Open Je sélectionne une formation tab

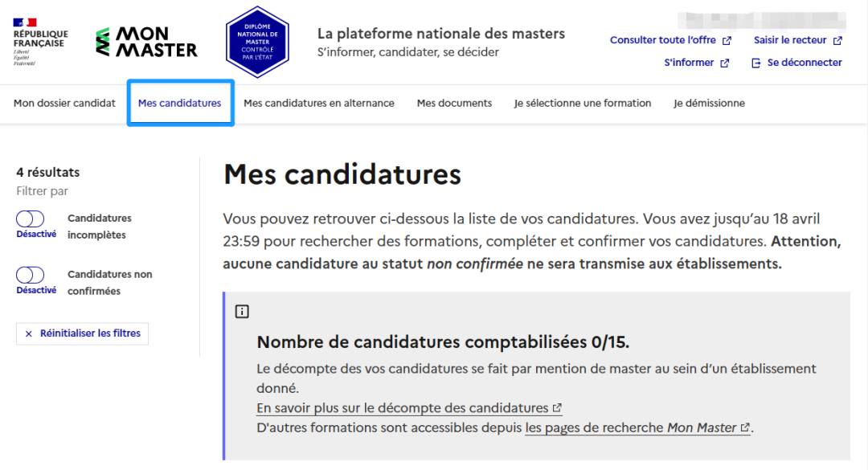pos(583,103)
